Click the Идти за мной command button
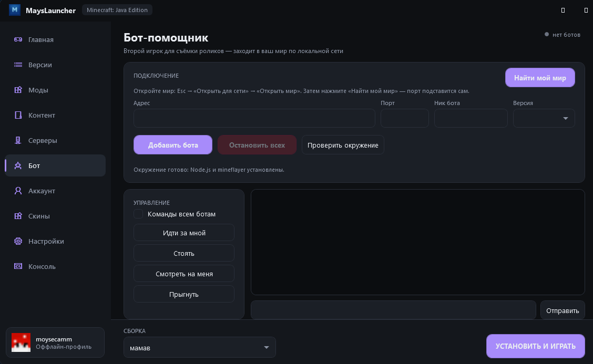 [x=184, y=233]
